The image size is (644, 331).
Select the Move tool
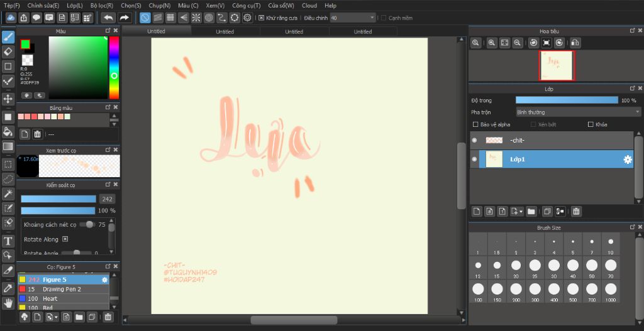(8, 99)
